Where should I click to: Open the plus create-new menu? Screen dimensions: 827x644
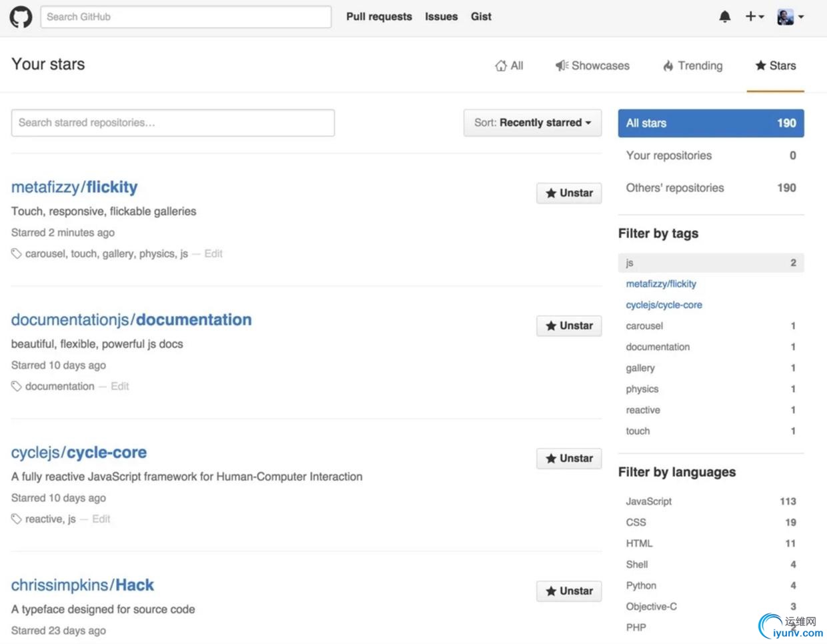pos(754,17)
